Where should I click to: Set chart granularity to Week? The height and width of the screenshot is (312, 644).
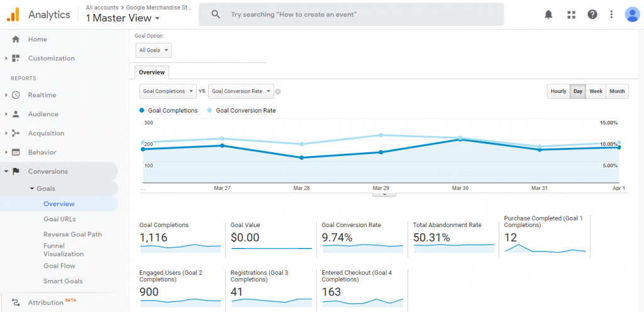(596, 91)
